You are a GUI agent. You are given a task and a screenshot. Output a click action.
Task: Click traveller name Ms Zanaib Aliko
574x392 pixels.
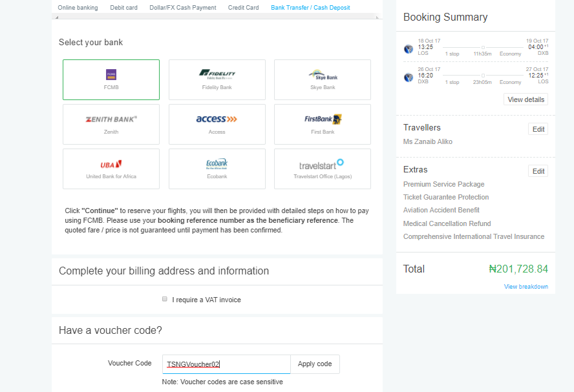[427, 141]
